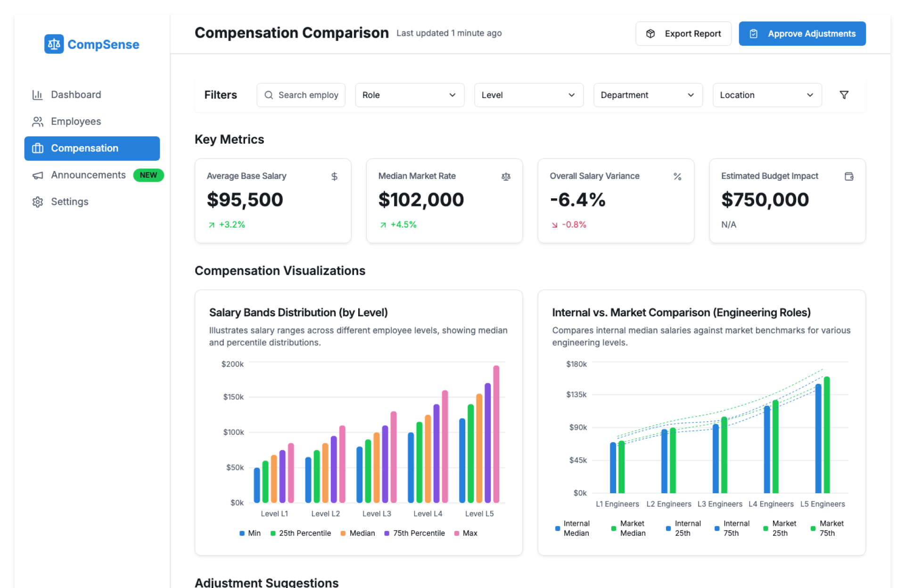Click the pink Max legend color swatch

pos(456,533)
